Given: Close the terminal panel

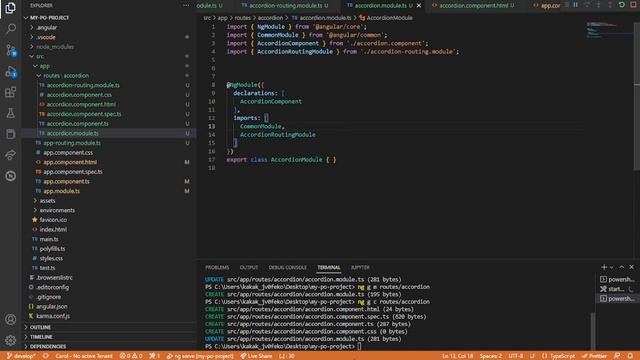Looking at the screenshot, I should (631, 267).
